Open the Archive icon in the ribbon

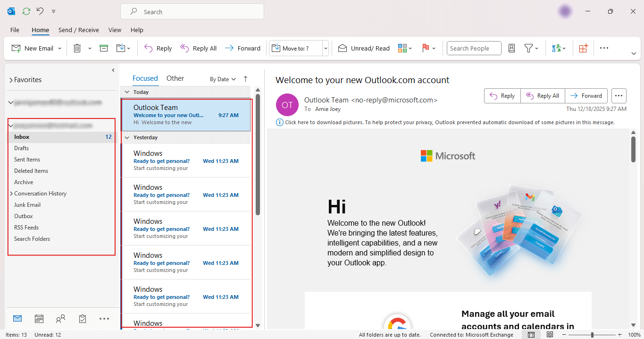(103, 48)
